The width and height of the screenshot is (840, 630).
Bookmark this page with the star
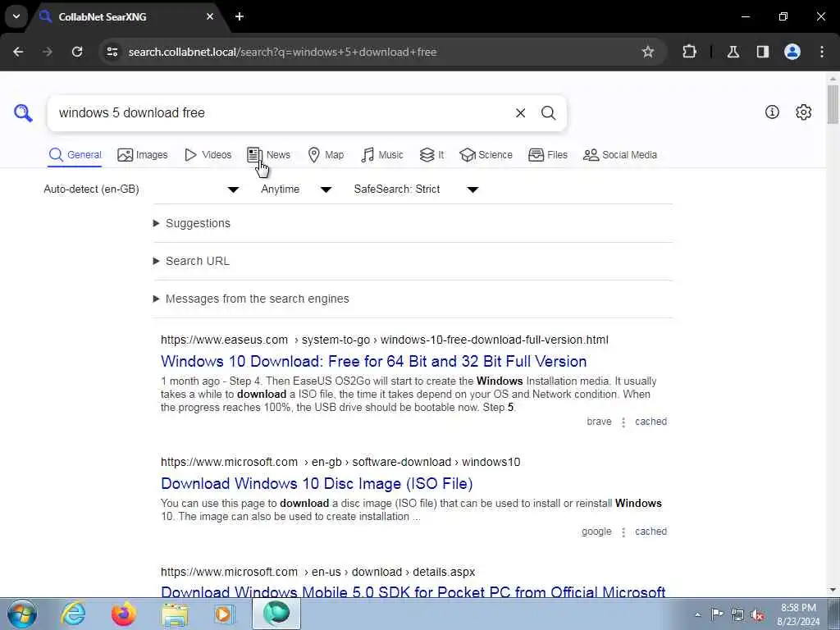648,52
